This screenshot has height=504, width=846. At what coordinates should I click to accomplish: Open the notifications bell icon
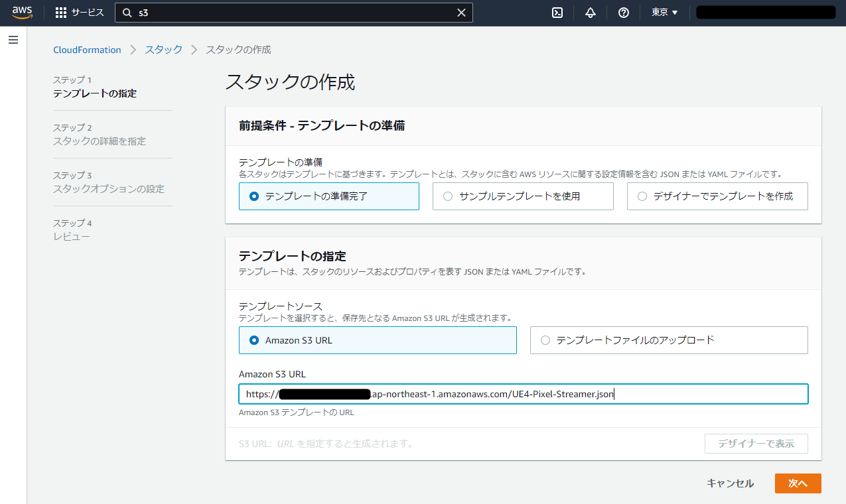click(x=591, y=13)
